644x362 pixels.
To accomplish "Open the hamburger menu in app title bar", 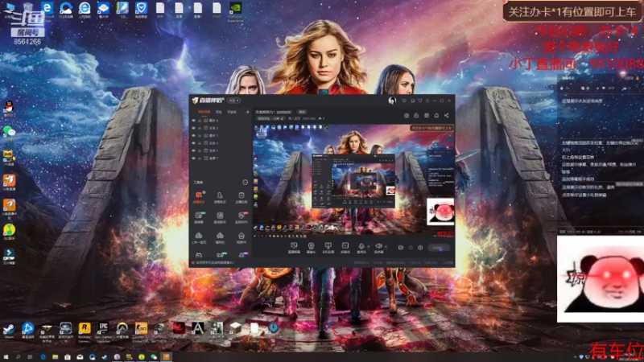I will (x=427, y=101).
